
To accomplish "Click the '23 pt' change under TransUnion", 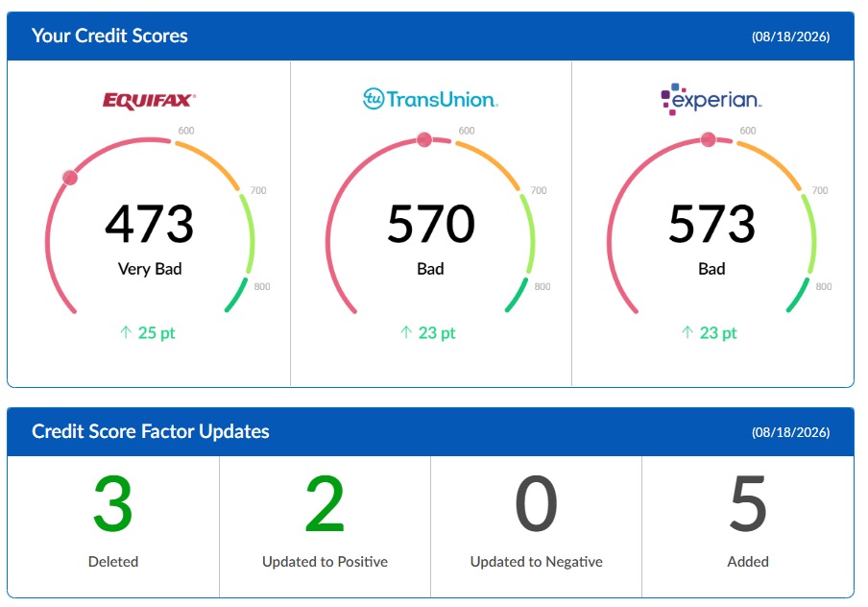I will (437, 333).
